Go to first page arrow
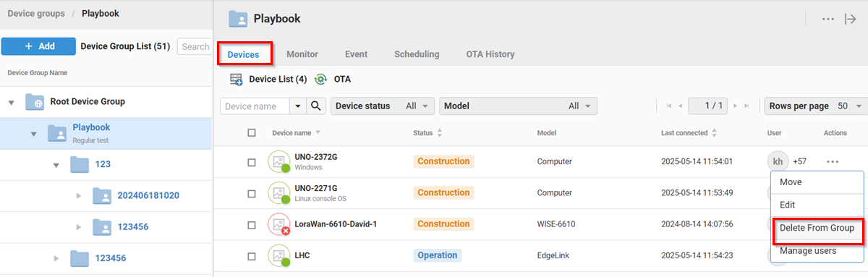This screenshot has width=868, height=277. tap(668, 106)
